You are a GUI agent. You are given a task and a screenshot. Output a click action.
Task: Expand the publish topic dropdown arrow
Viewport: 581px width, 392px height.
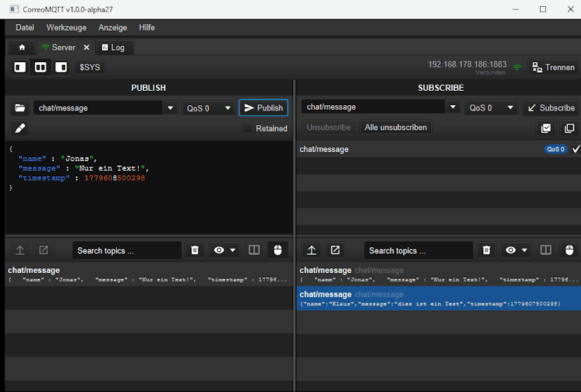click(170, 108)
